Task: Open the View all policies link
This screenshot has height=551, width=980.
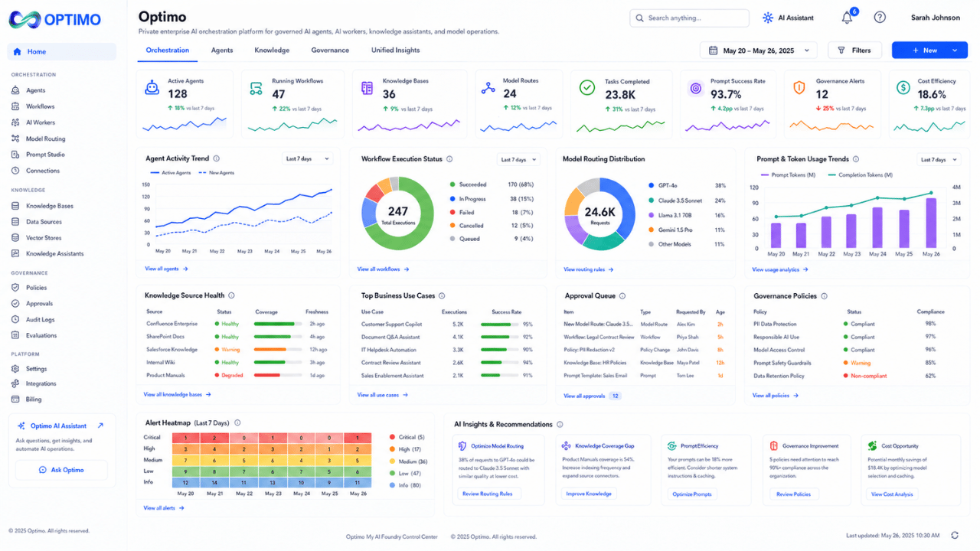Action: tap(775, 396)
